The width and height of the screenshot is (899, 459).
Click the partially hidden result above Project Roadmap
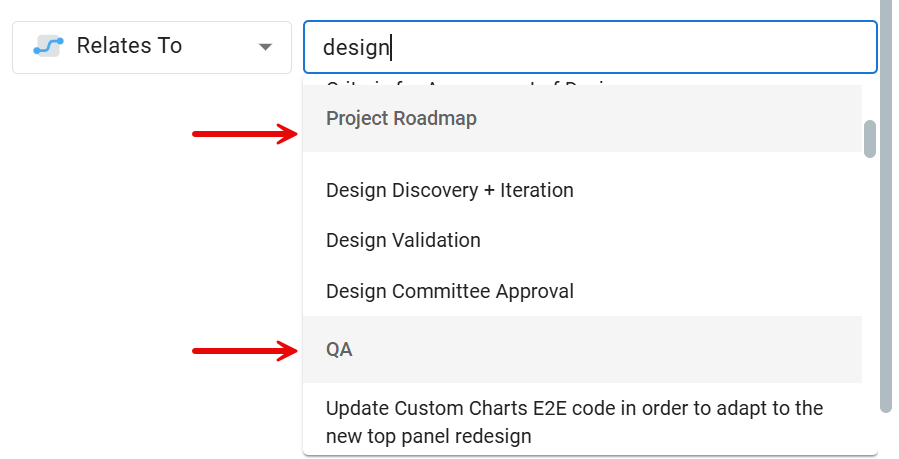(470, 84)
